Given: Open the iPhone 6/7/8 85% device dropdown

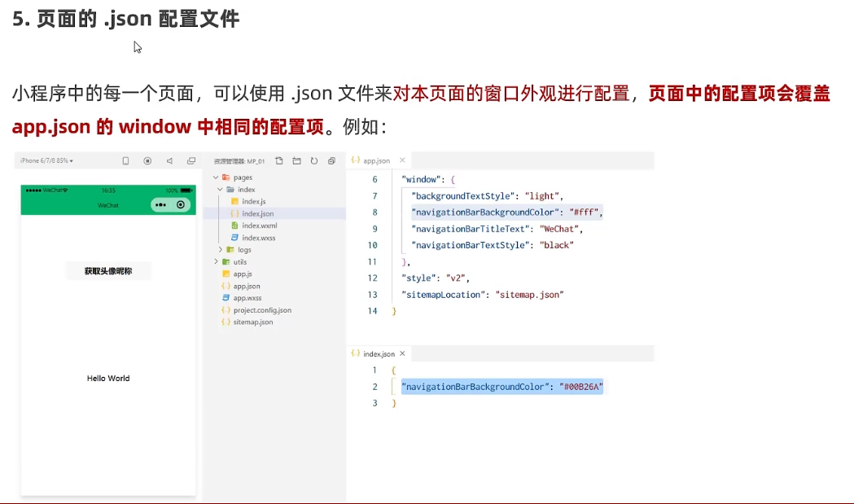Looking at the screenshot, I should [x=46, y=160].
